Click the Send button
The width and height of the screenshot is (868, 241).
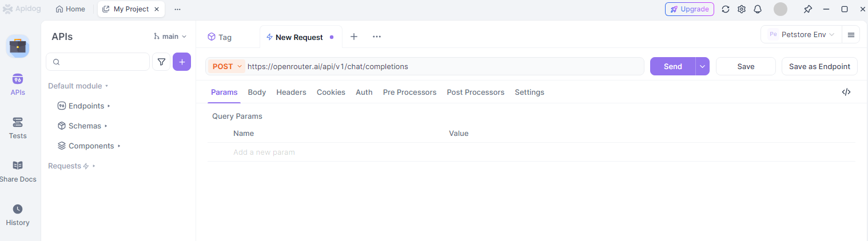(673, 66)
